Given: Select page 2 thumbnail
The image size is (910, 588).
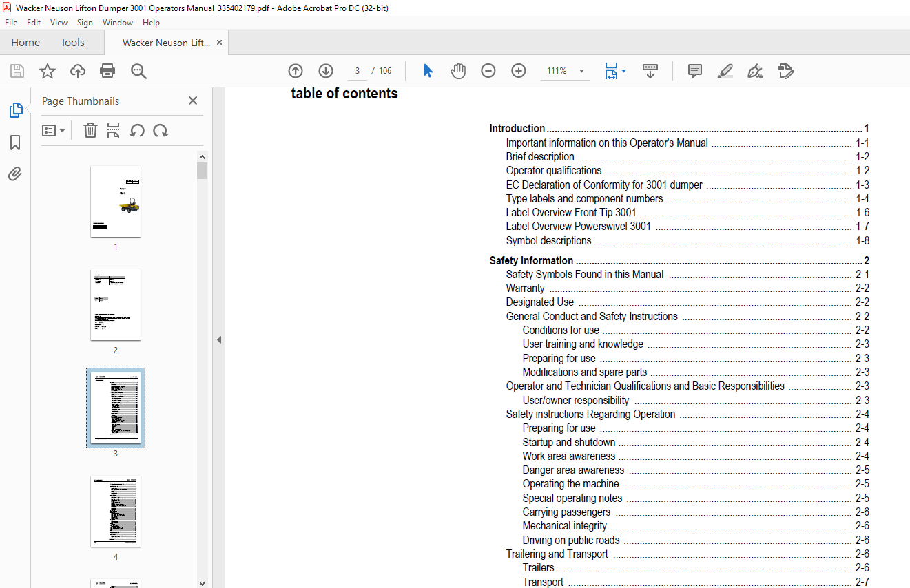Looking at the screenshot, I should point(116,305).
